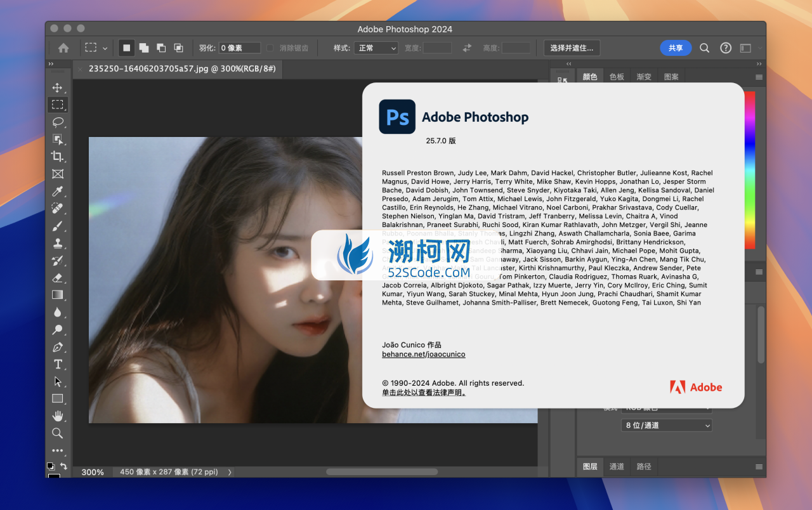812x510 pixels.
Task: Swap width and height arrows icon
Action: [467, 48]
